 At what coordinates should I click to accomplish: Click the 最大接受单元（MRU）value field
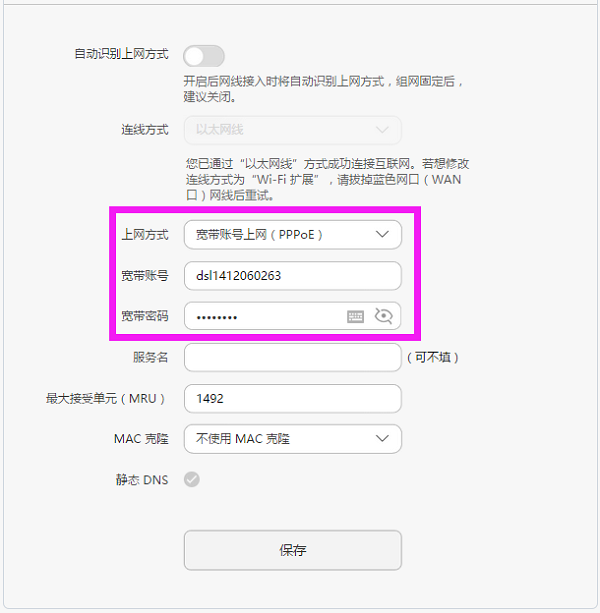pos(292,398)
